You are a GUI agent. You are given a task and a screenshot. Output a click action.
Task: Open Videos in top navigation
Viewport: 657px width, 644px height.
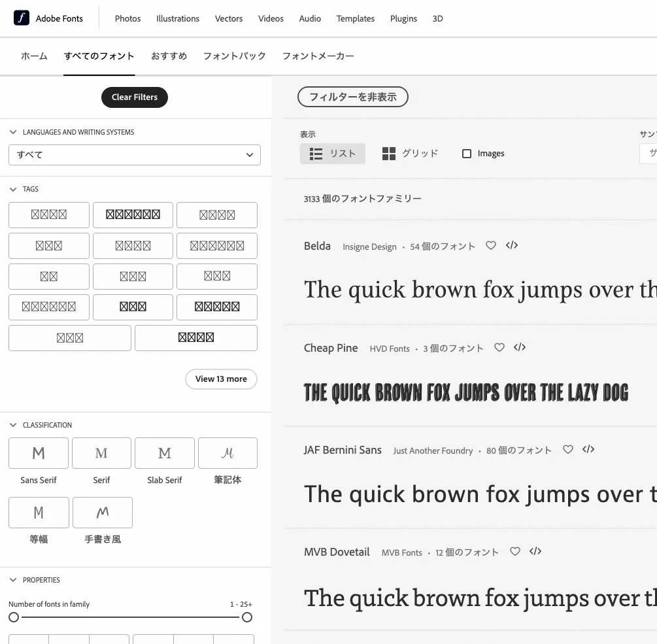click(271, 18)
